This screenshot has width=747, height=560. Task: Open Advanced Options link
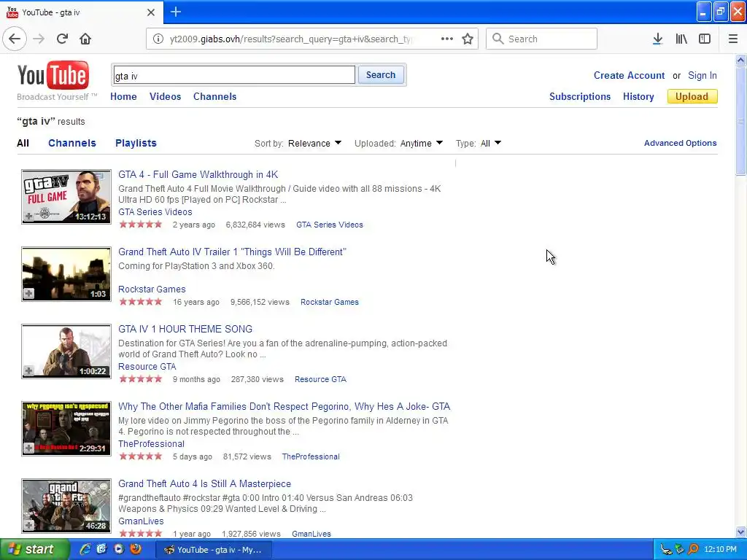point(681,143)
